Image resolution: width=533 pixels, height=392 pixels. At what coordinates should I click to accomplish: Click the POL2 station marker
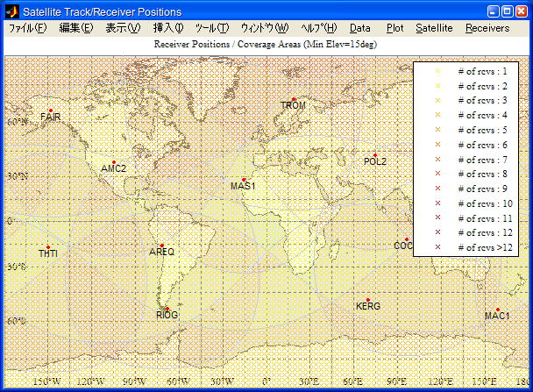(375, 155)
